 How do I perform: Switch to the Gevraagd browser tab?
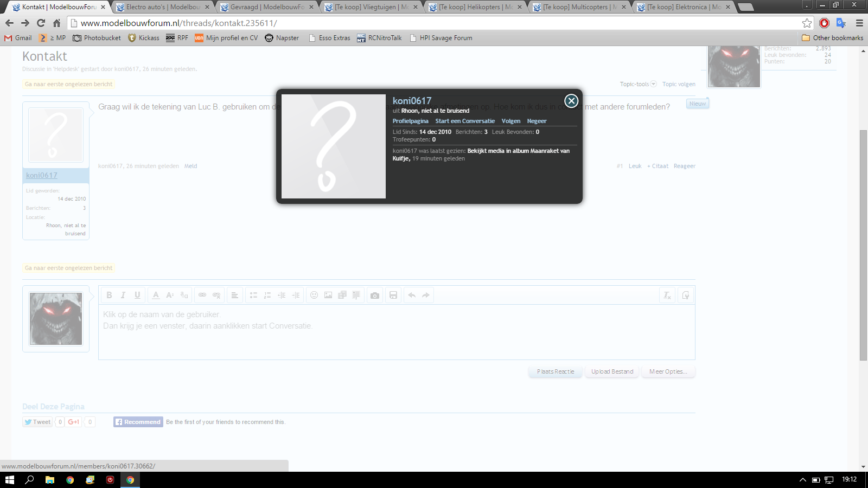(x=267, y=7)
